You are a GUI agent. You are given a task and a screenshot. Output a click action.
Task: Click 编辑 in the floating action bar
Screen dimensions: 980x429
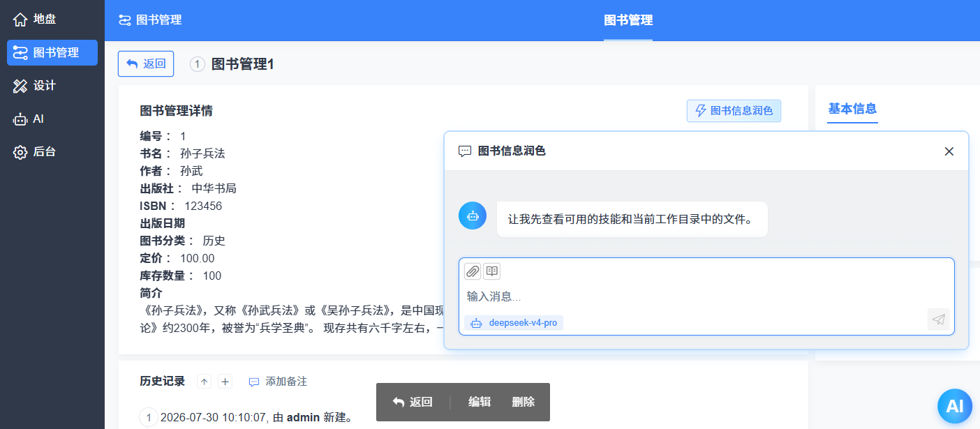(480, 402)
